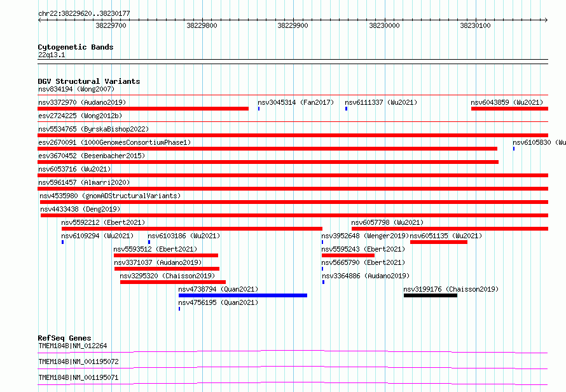Click the right arrow on ruler
Viewport: 566px width, 392px height.
click(x=546, y=20)
